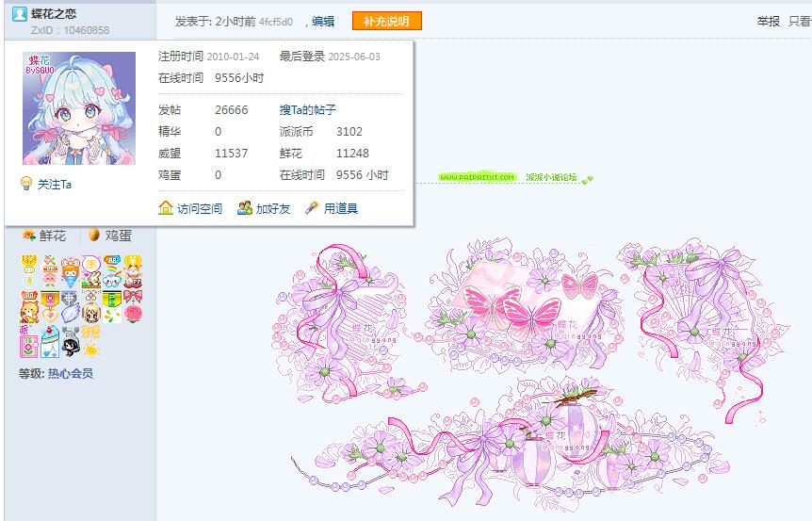This screenshot has width=812, height=521.
Task: Click the 访问空间 house icon
Action: pyautogui.click(x=166, y=208)
